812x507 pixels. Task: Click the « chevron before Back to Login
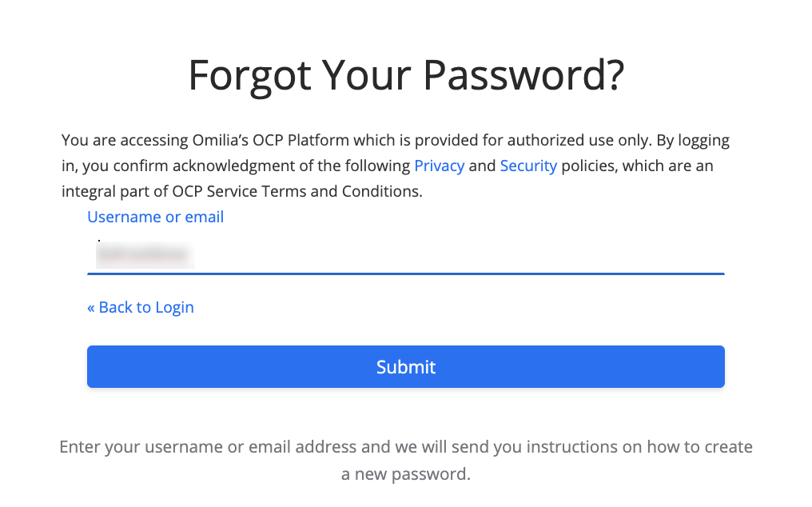[x=91, y=307]
